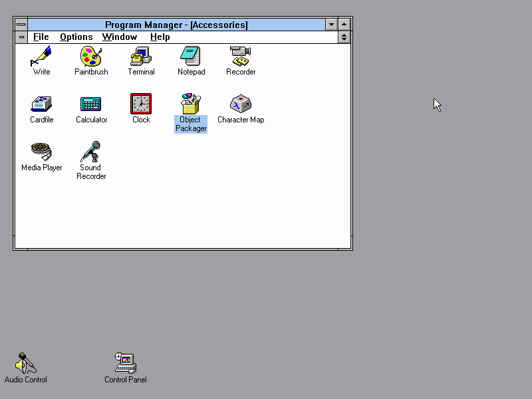This screenshot has width=532, height=399.
Task: Select the Control Panel desktop icon
Action: (125, 363)
